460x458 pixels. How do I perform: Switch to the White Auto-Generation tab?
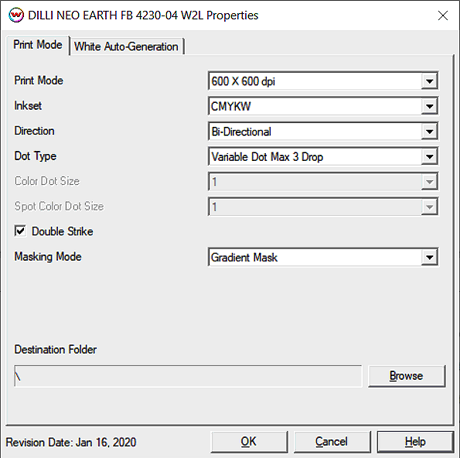point(126,46)
